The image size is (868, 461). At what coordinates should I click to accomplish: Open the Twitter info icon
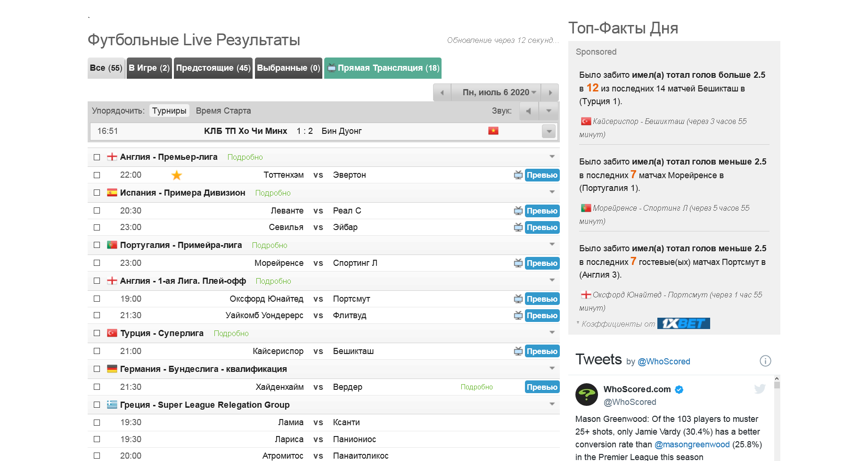[x=765, y=361]
